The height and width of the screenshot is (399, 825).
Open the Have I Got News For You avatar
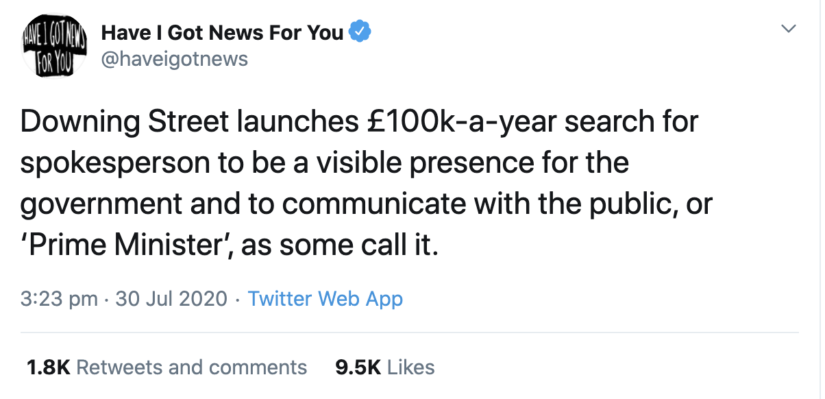click(x=54, y=46)
